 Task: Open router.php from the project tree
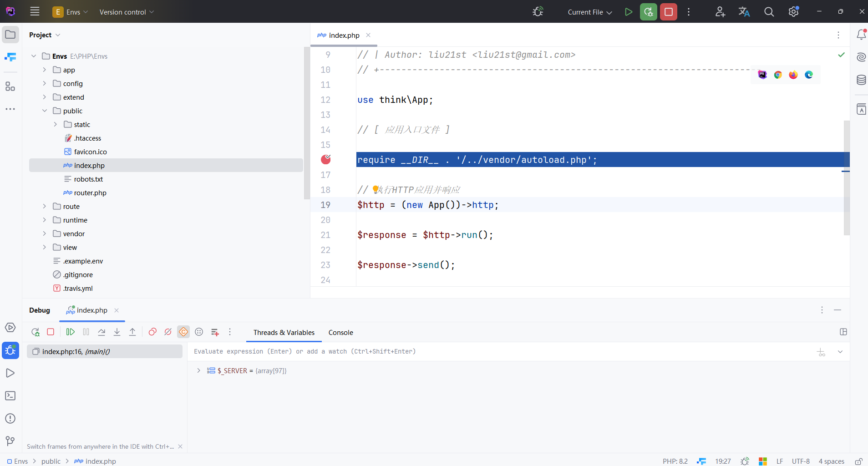[90, 193]
